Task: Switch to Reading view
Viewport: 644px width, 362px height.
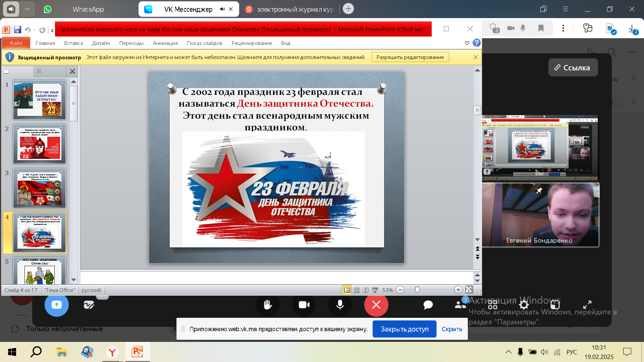Action: coord(366,290)
